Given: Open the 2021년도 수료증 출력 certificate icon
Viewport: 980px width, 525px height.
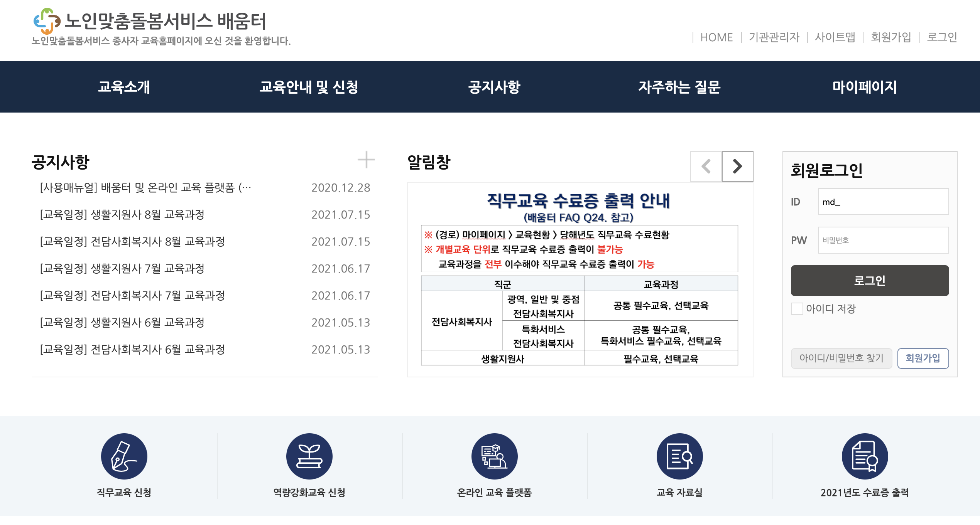Looking at the screenshot, I should (x=865, y=456).
